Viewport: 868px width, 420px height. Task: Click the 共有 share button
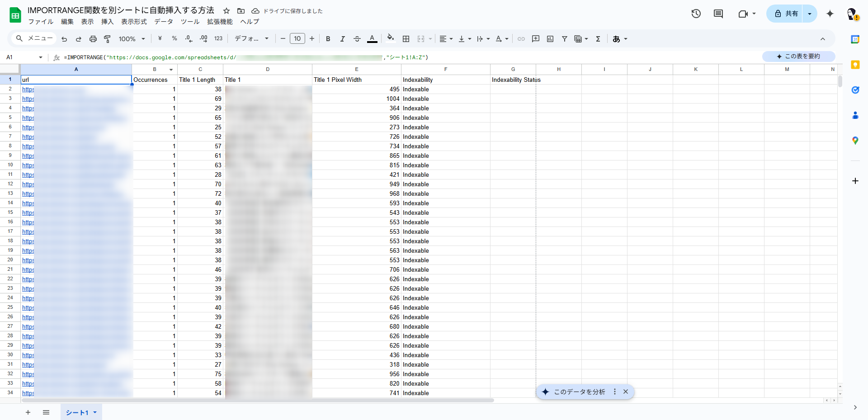786,14
